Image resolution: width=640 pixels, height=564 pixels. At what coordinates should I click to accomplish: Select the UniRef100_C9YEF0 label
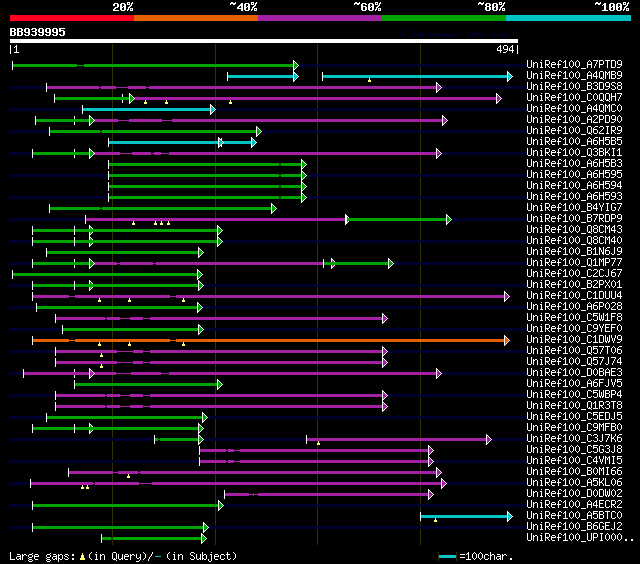574,329
